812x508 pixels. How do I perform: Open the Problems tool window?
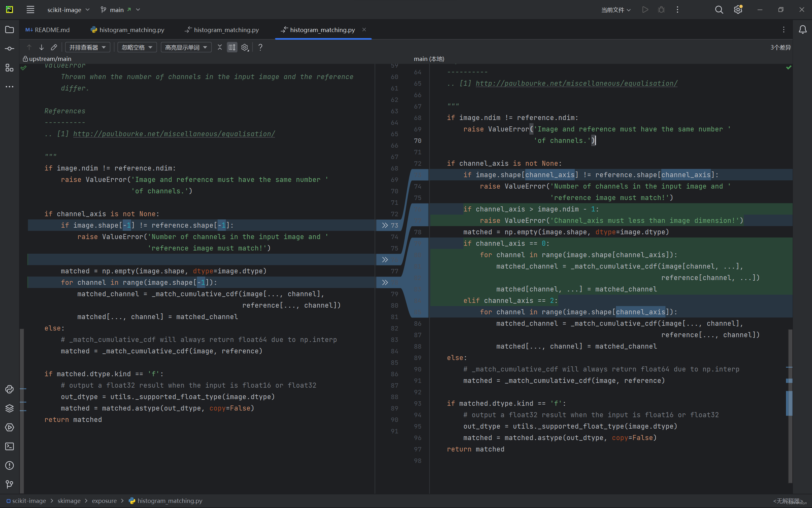click(10, 465)
